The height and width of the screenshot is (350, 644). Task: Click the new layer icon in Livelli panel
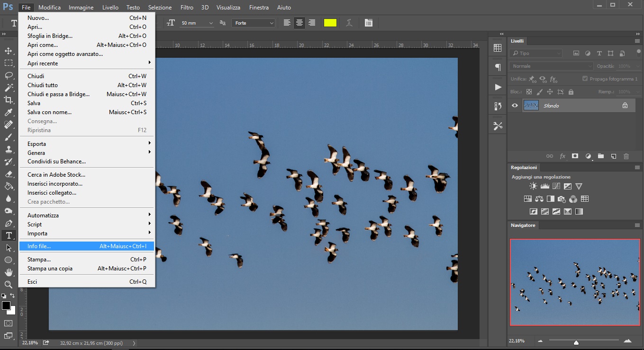click(x=613, y=156)
